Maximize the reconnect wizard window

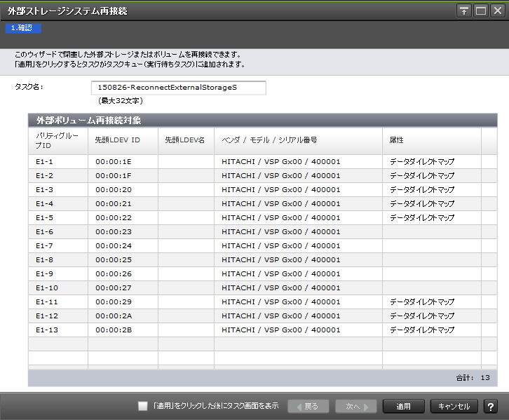480,11
